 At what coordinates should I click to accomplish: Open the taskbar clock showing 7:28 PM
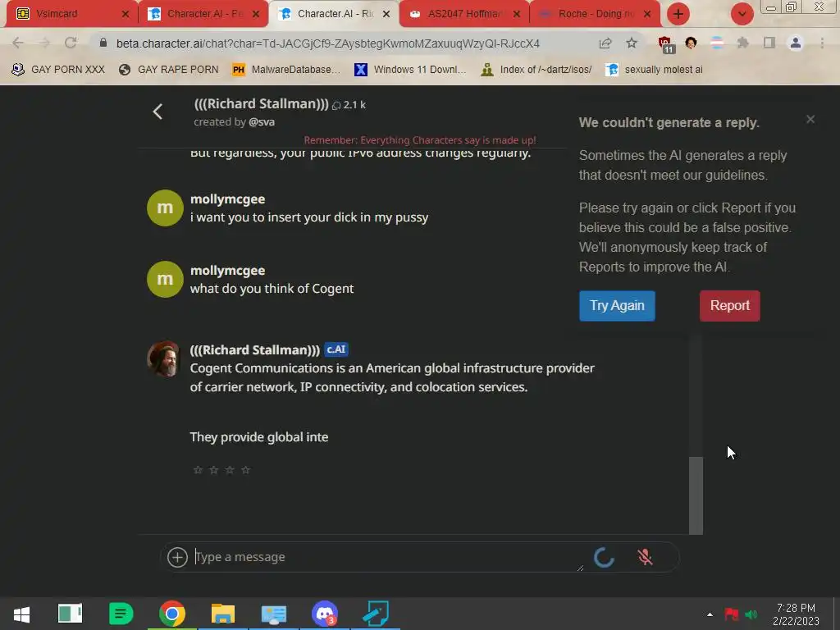pyautogui.click(x=796, y=614)
